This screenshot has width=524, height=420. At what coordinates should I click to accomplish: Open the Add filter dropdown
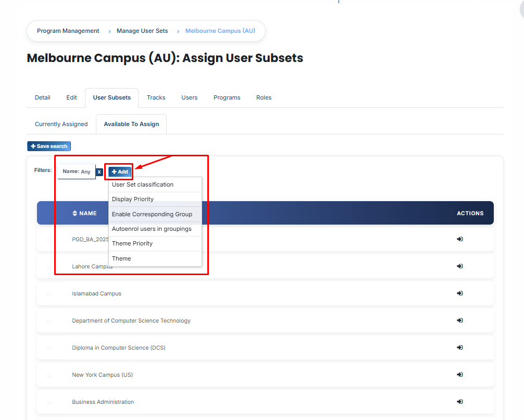120,172
